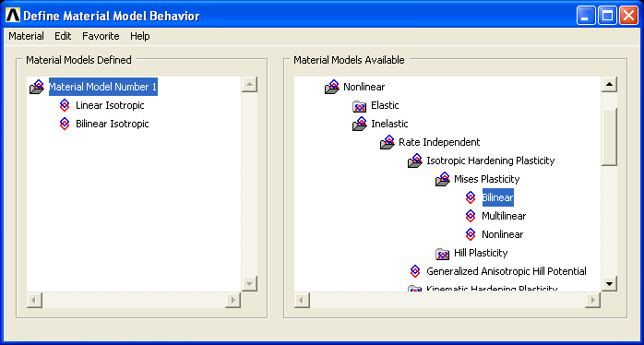The width and height of the screenshot is (644, 345).
Task: Collapse the Rate Independent folder icon
Action: pyautogui.click(x=388, y=142)
